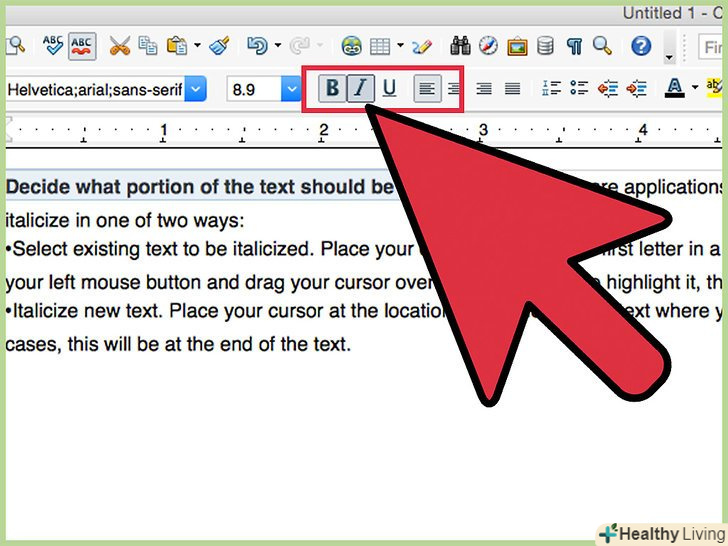Click the horizontal ruler at the 2 mark

tap(324, 130)
